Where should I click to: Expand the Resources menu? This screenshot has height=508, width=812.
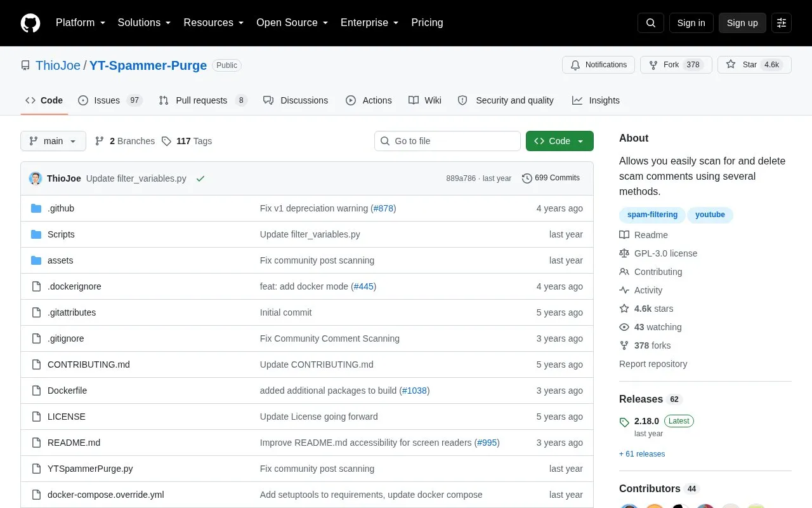pyautogui.click(x=214, y=23)
